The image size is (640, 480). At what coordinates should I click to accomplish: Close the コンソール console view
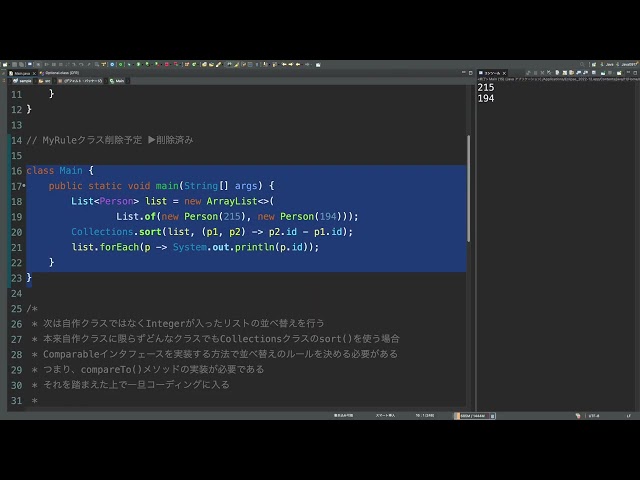504,73
